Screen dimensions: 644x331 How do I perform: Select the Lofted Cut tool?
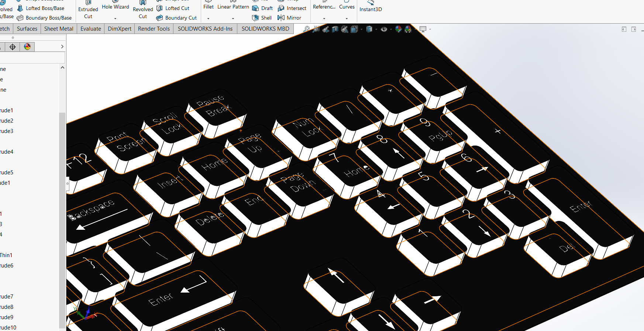173,8
